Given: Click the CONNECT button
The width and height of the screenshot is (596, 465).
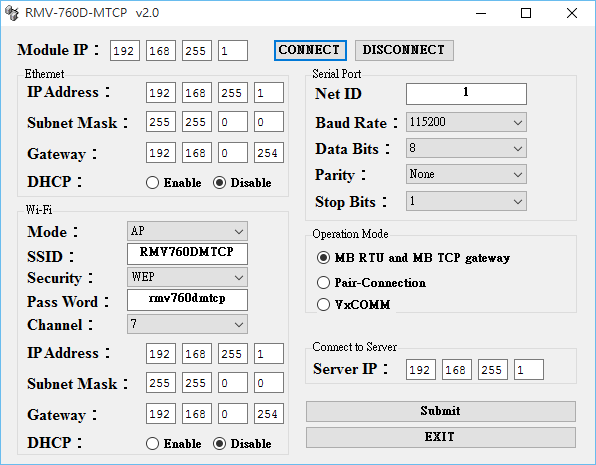Looking at the screenshot, I should click(x=310, y=50).
